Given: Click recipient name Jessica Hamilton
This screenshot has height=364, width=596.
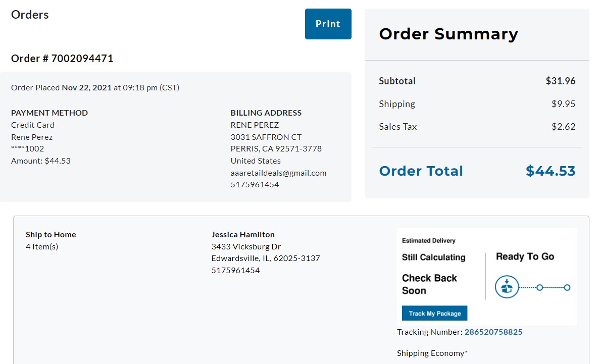Looking at the screenshot, I should tap(243, 234).
